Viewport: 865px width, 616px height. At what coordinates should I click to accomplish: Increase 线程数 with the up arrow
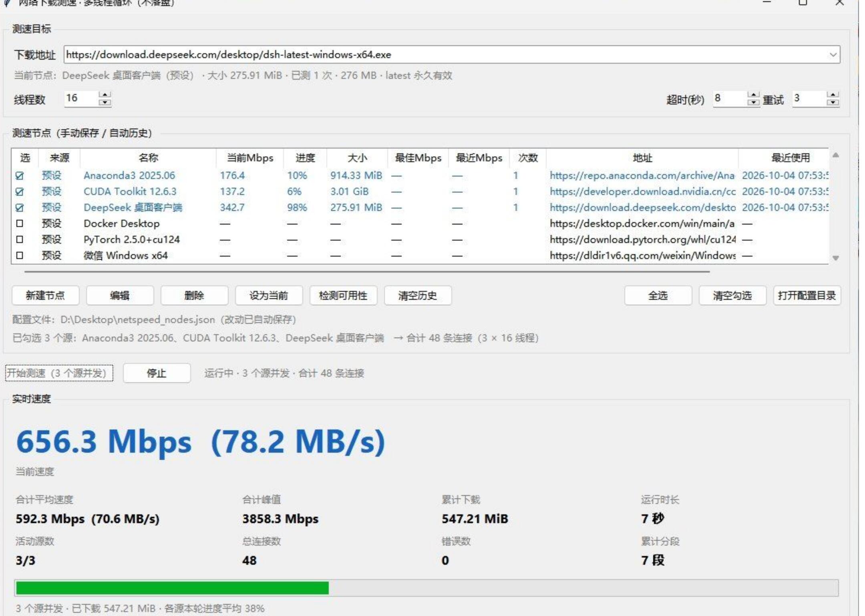105,95
